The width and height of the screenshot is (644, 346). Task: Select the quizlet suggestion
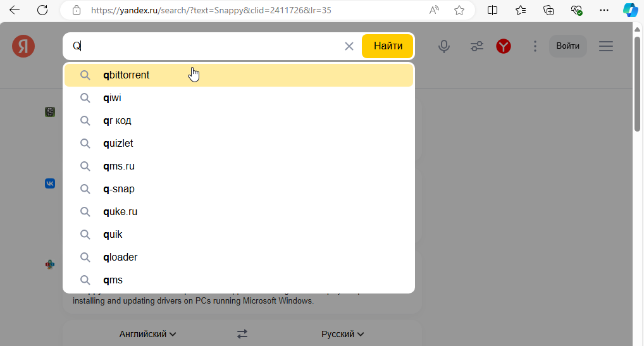click(x=238, y=143)
